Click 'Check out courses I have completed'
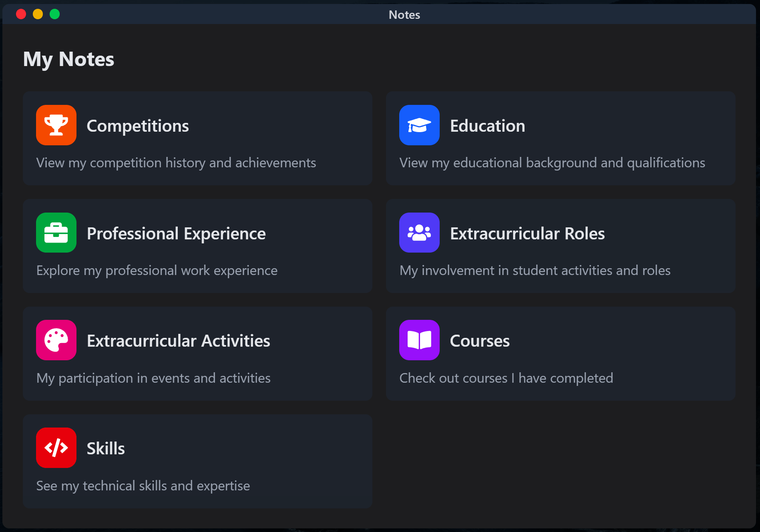760x532 pixels. tap(506, 378)
